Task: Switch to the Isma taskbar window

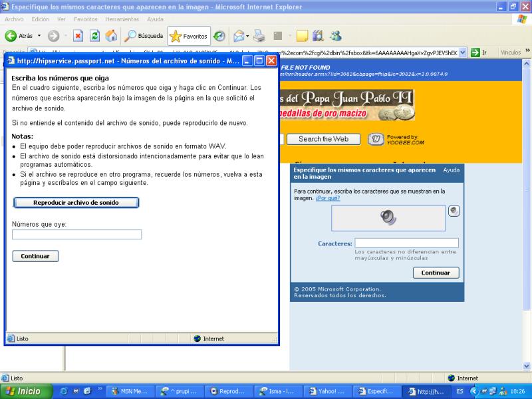Action: click(x=279, y=391)
